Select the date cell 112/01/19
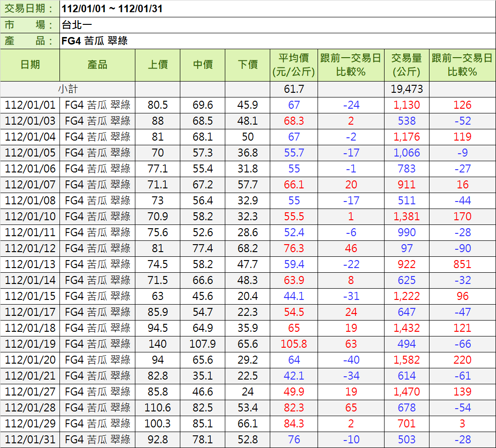Image resolution: width=496 pixels, height=448 pixels. tap(30, 344)
